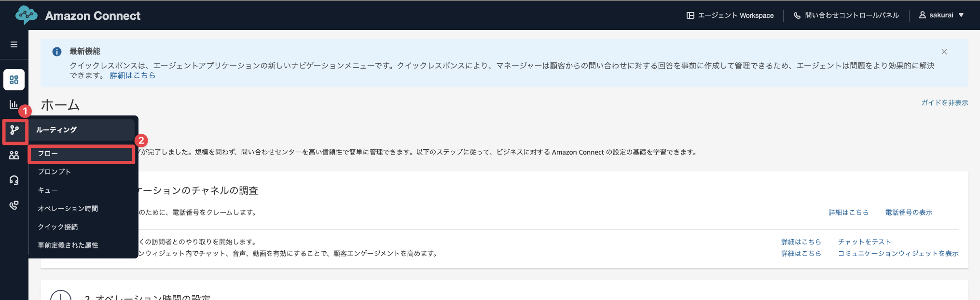Open the phone icon in sidebar
Image resolution: width=980 pixels, height=300 pixels.
click(14, 205)
